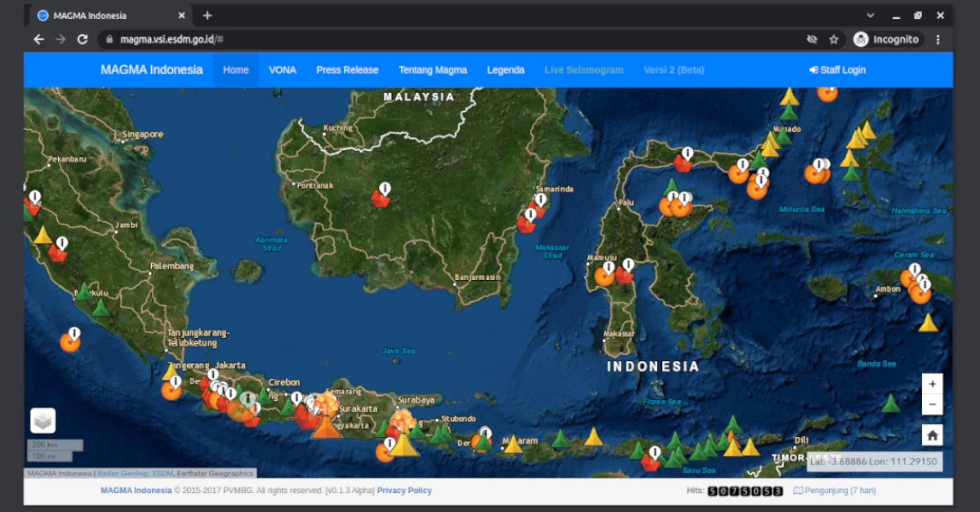Click the Staff Login link
Screen dimensions: 980x512
click(x=837, y=70)
